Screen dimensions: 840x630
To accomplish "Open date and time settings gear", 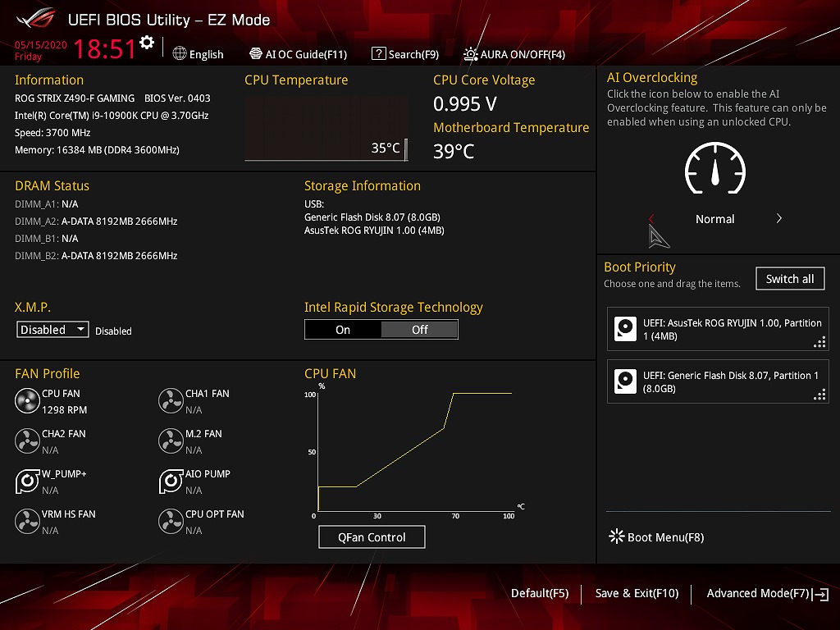I will (147, 43).
